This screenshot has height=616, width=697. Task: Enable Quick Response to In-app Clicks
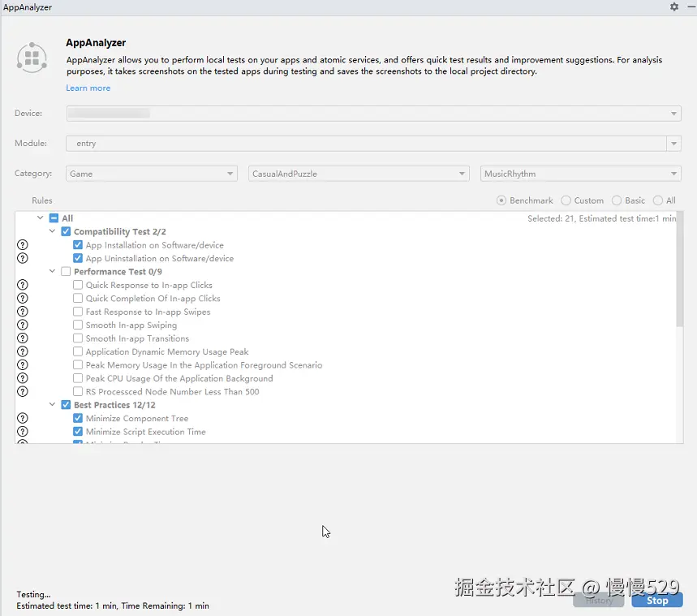click(x=78, y=285)
